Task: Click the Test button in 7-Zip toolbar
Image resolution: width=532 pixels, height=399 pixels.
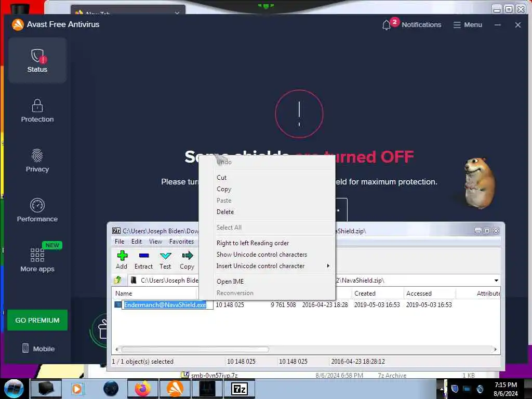Action: (165, 260)
